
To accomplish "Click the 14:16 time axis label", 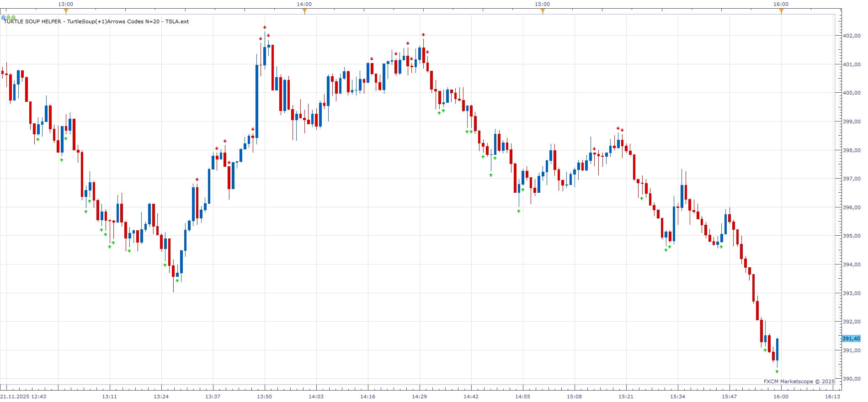I will pyautogui.click(x=367, y=397).
